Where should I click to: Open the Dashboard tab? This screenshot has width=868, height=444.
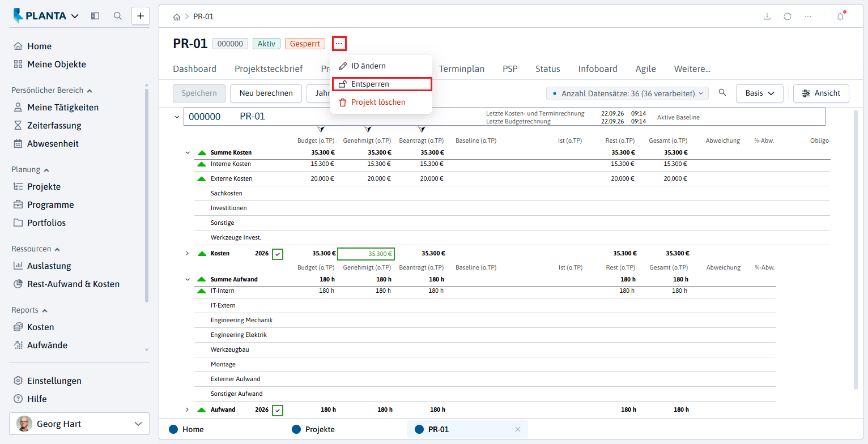[x=195, y=69]
